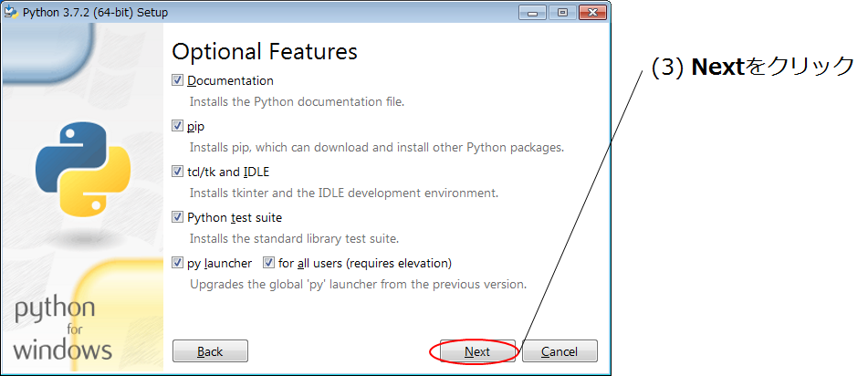This screenshot has height=376, width=868.
Task: Uncheck the Documentation checkbox
Action: [x=177, y=80]
